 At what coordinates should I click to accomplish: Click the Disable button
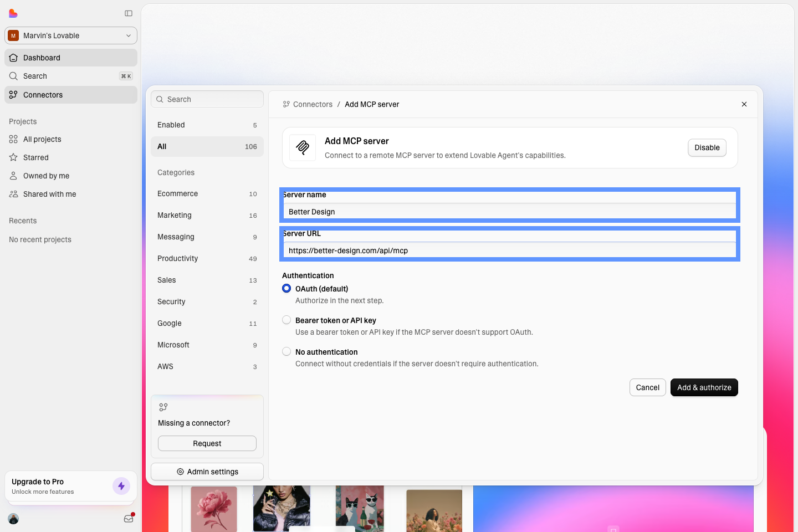point(707,147)
